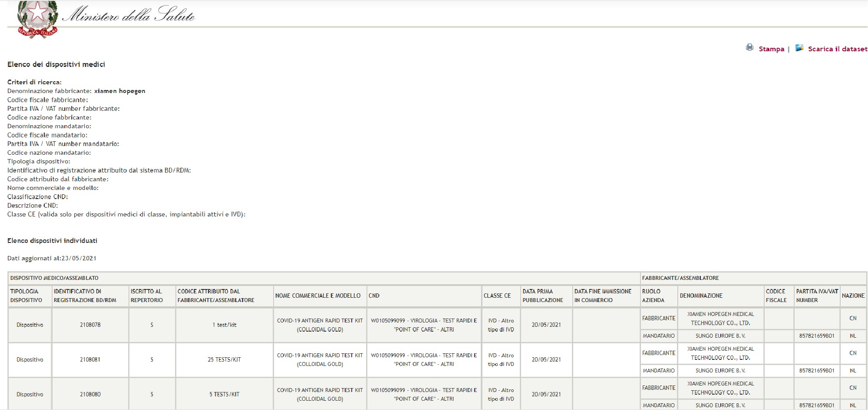The height and width of the screenshot is (412, 868).
Task: Click the search value xiamen hopegen
Action: (x=119, y=91)
